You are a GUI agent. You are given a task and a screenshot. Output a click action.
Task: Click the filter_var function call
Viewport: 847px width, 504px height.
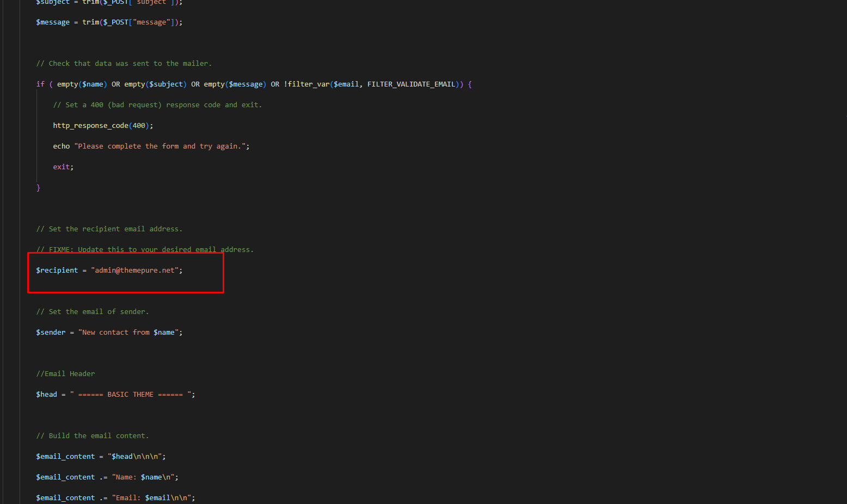point(308,84)
